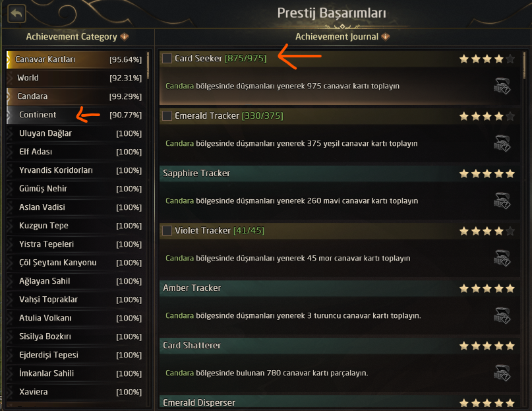
Task: Open Emerald Tracker reward chest icon
Action: click(503, 144)
